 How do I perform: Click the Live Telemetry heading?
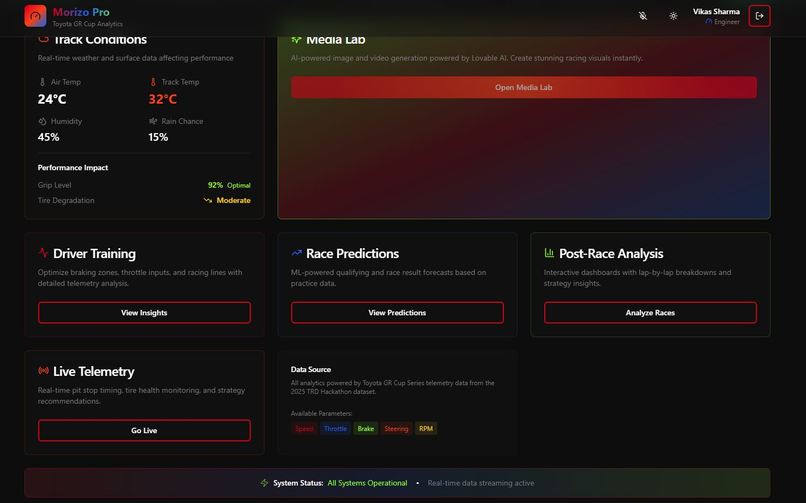[x=94, y=371]
